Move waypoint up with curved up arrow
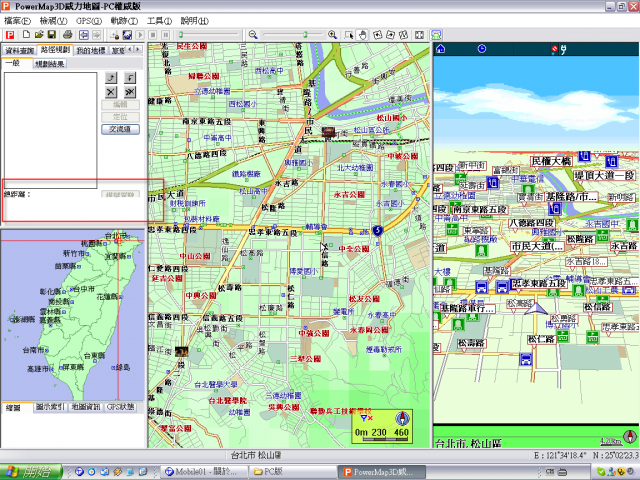640x480 pixels. 111,78
